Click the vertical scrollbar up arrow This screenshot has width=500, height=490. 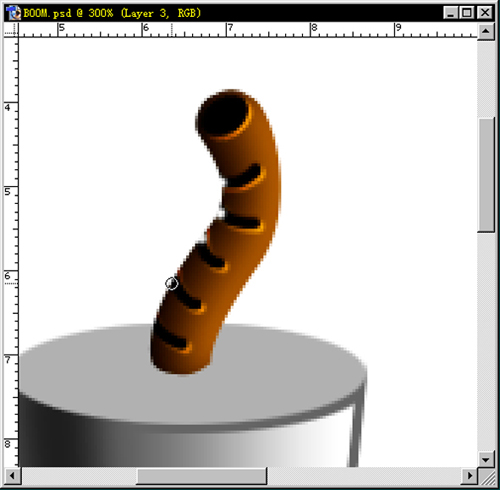click(x=486, y=32)
